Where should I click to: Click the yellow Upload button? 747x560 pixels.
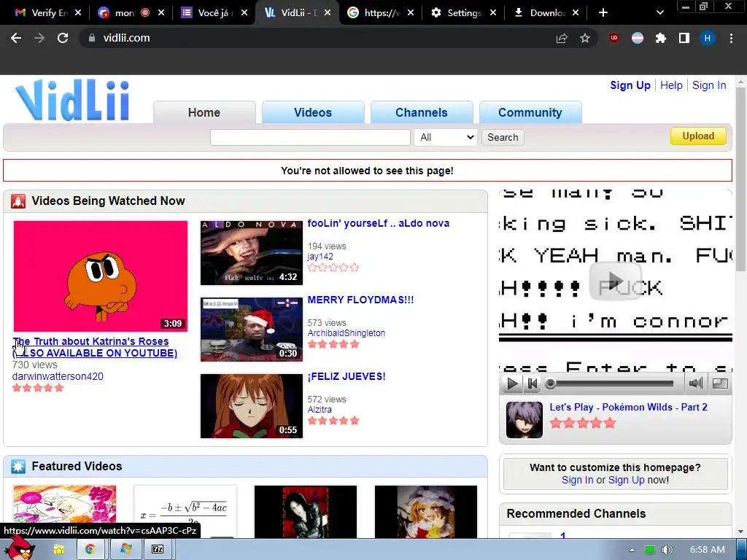pos(698,136)
